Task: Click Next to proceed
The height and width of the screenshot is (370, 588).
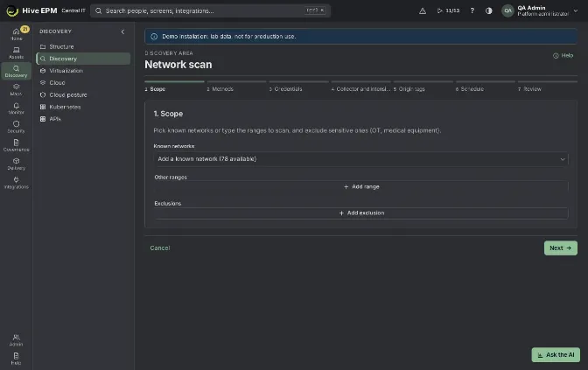Action: pyautogui.click(x=561, y=248)
